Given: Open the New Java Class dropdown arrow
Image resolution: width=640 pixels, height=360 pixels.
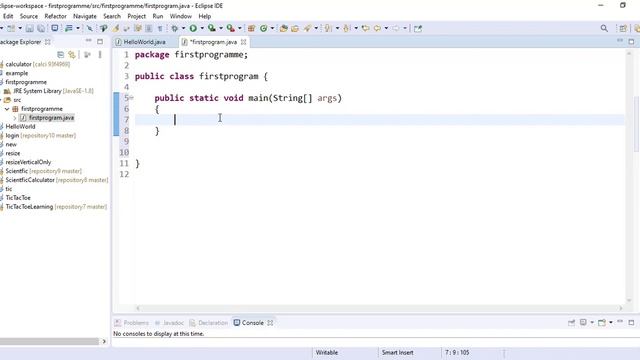Looking at the screenshot, I should click(272, 28).
